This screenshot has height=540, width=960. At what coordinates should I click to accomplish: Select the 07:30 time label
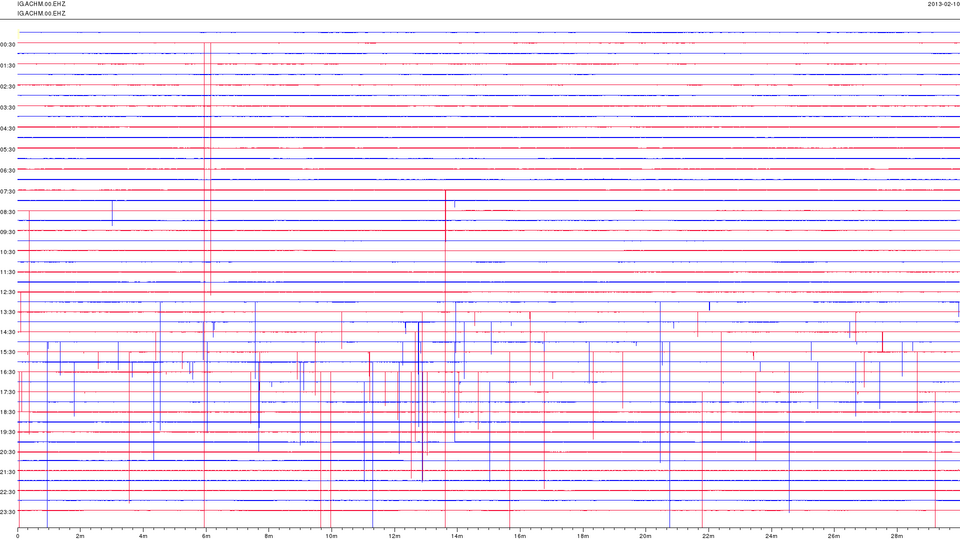(x=8, y=192)
